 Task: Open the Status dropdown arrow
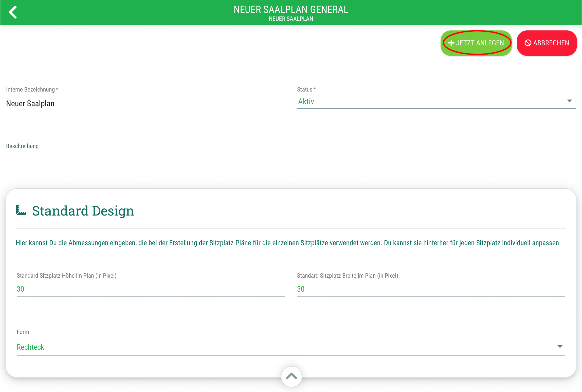click(569, 101)
